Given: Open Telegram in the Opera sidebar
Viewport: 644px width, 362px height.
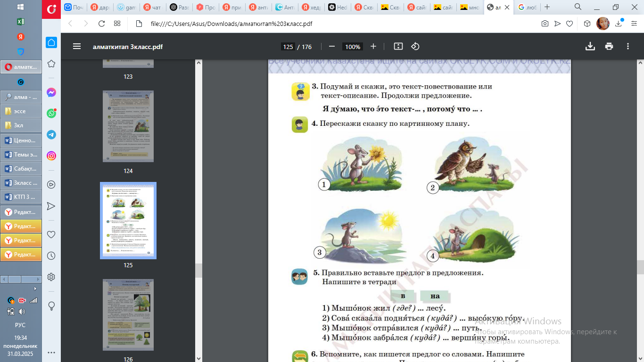Looking at the screenshot, I should pos(51,135).
